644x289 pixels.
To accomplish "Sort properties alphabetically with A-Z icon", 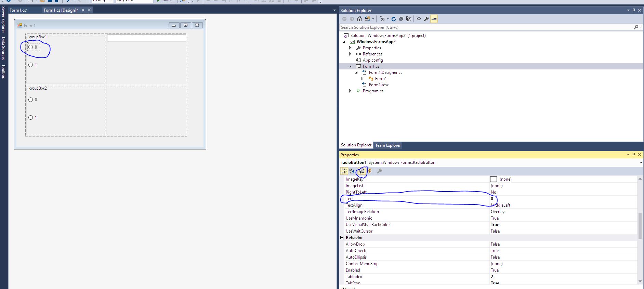I will click(x=352, y=171).
